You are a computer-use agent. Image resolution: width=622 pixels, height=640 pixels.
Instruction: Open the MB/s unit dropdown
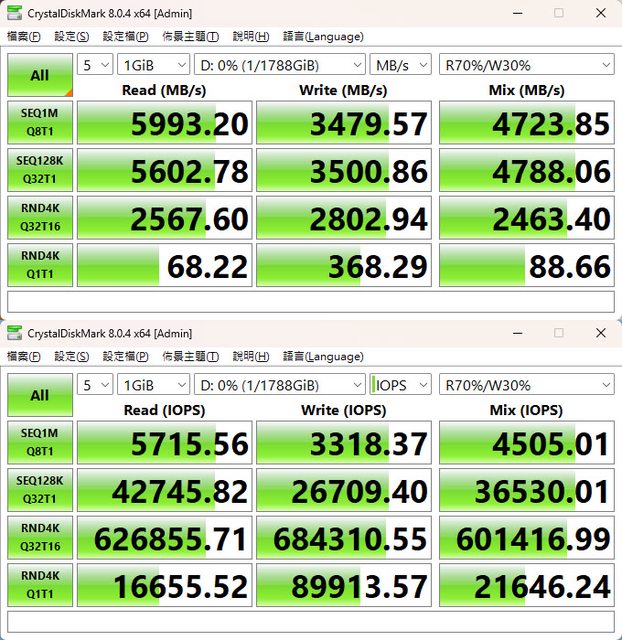pyautogui.click(x=400, y=65)
